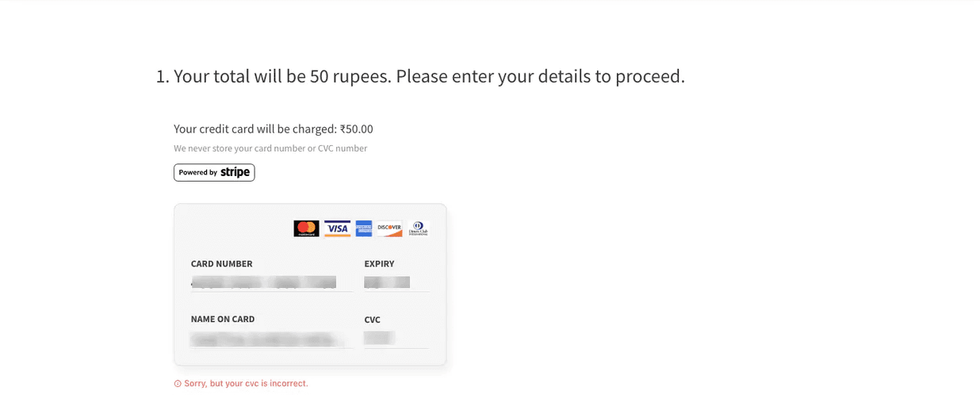Open the Powered by Stripe badge
The image size is (980, 395).
pos(214,172)
